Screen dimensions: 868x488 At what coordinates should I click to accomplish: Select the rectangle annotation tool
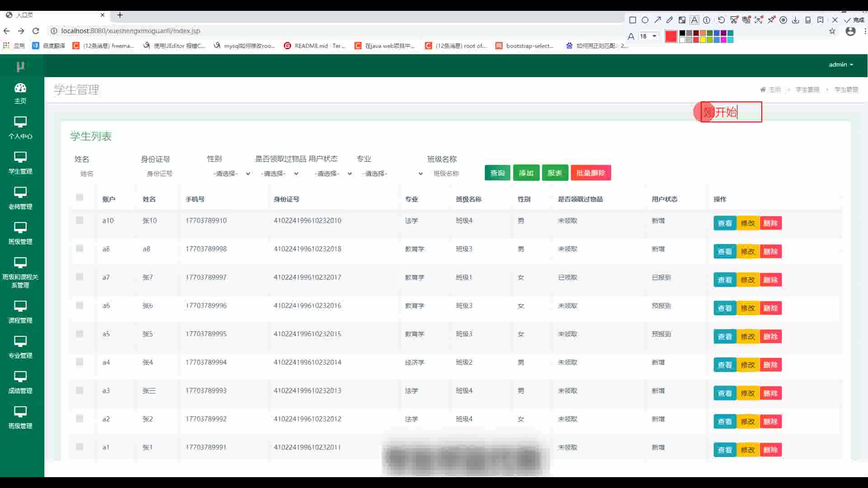632,20
